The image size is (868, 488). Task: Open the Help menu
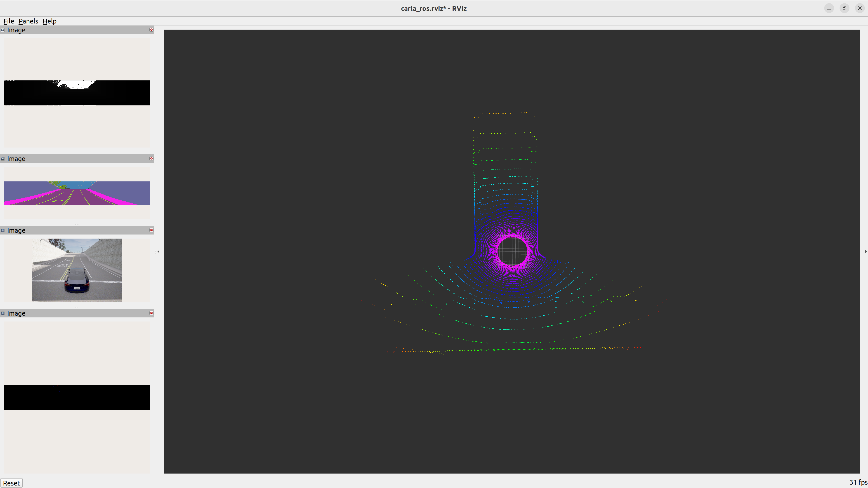(x=50, y=21)
